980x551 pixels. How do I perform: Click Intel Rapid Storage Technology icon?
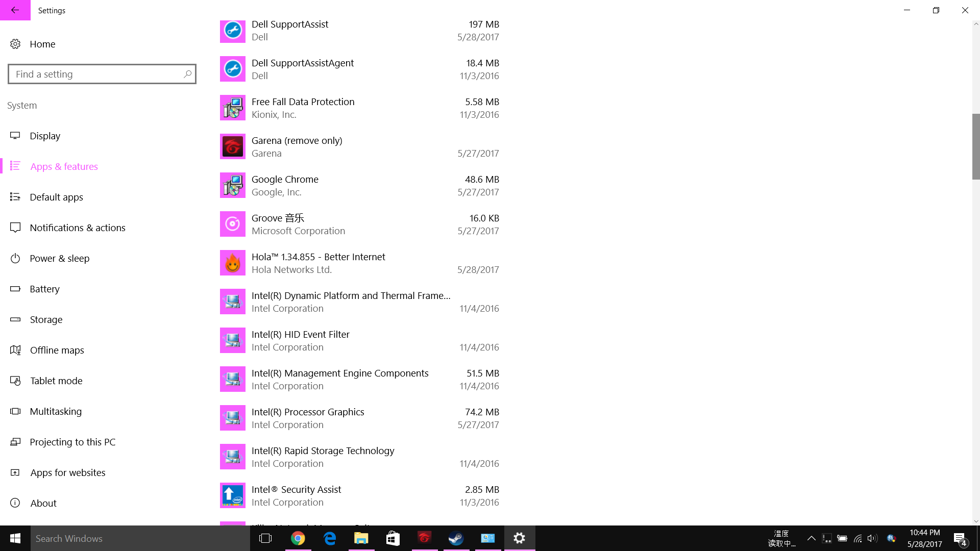coord(233,457)
